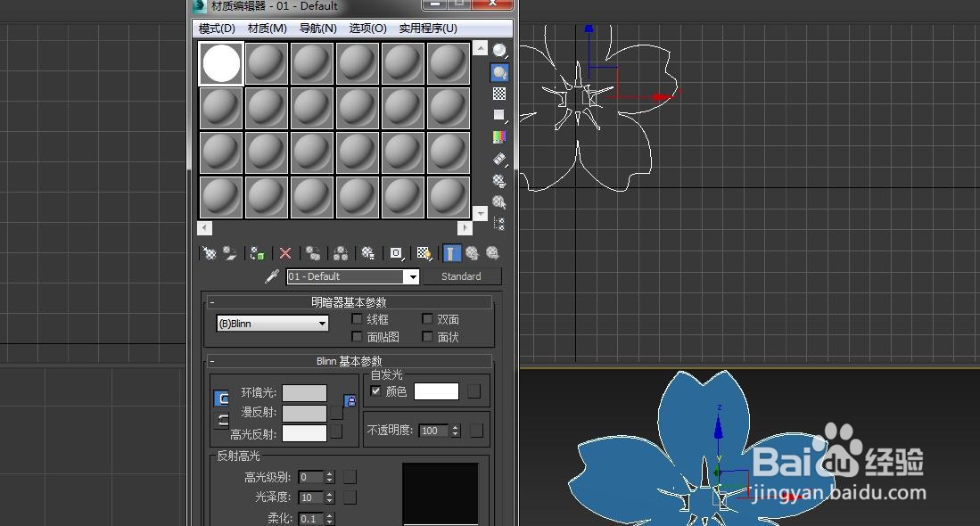980x526 pixels.
Task: Click the Go to Parent icon
Action: point(472,253)
